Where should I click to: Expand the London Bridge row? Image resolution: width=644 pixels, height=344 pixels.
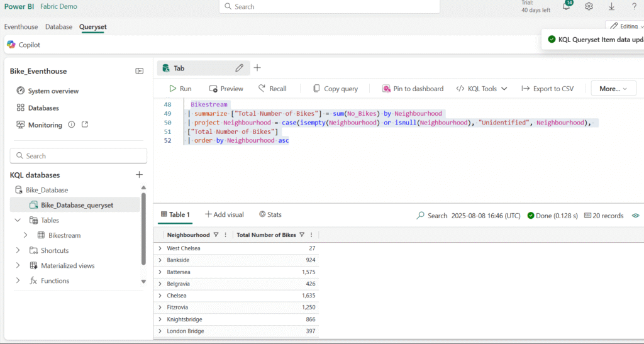pos(160,331)
